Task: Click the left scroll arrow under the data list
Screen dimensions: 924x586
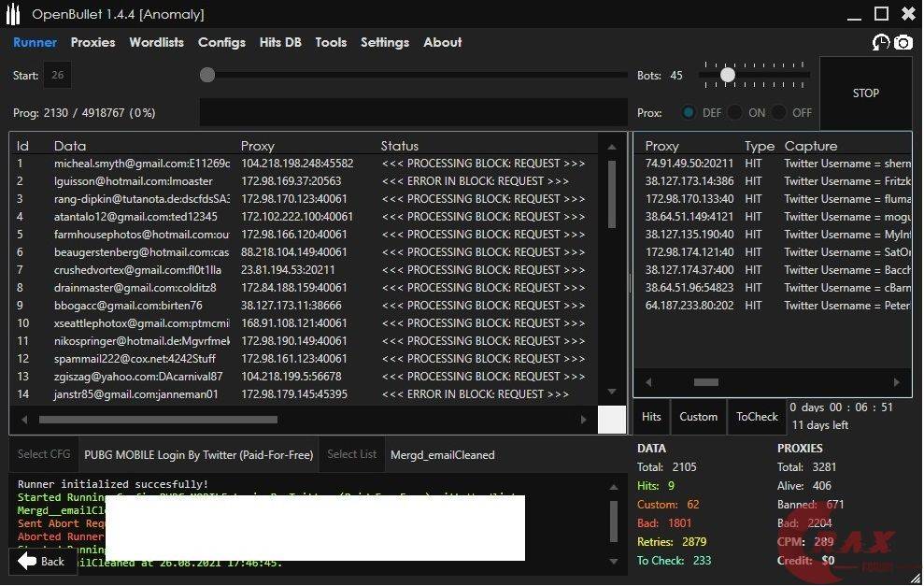Action: tap(23, 420)
